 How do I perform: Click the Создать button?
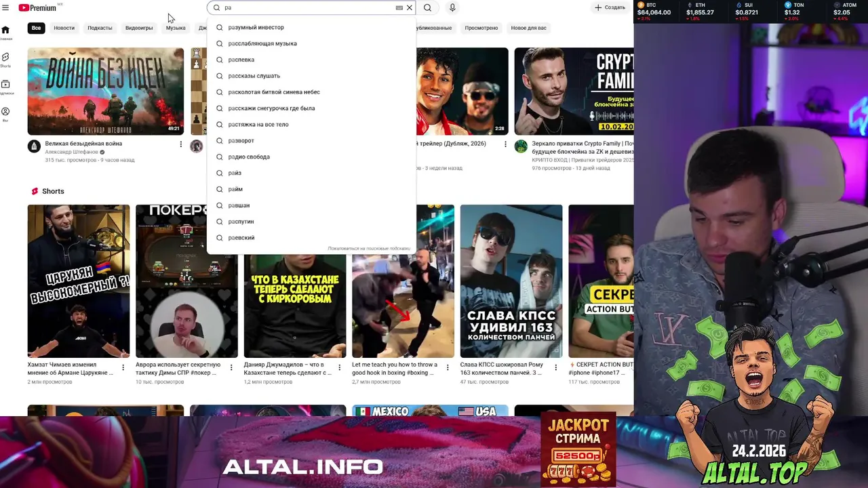tap(610, 7)
